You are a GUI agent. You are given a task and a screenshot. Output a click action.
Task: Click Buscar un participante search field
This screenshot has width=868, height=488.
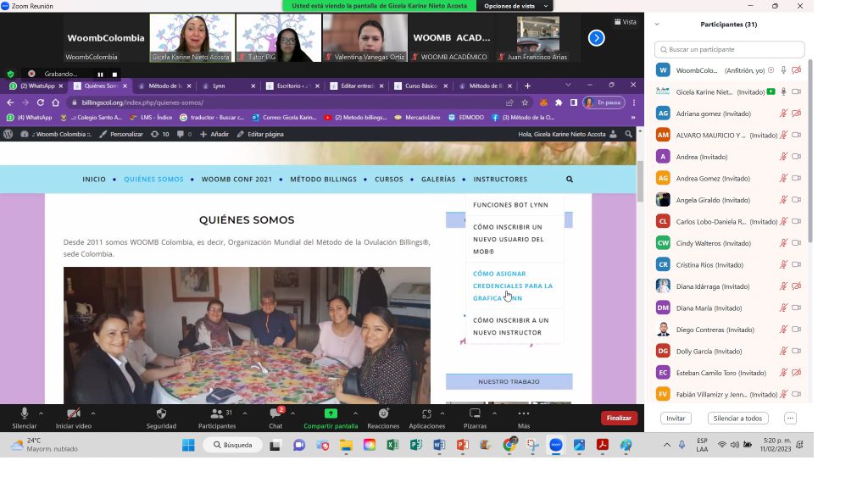point(730,49)
